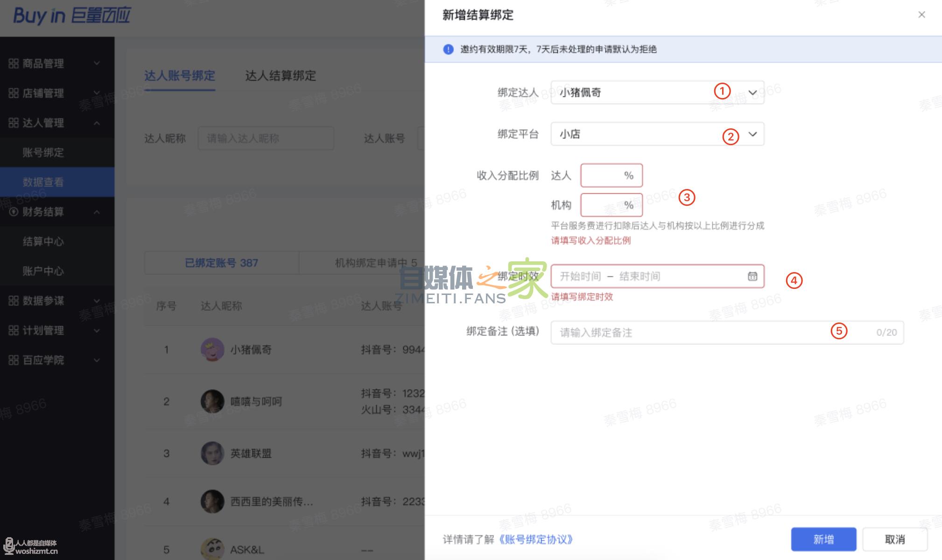Viewport: 942px width, 560px height.
Task: Open 结算中心 in the sidebar
Action: pyautogui.click(x=43, y=241)
